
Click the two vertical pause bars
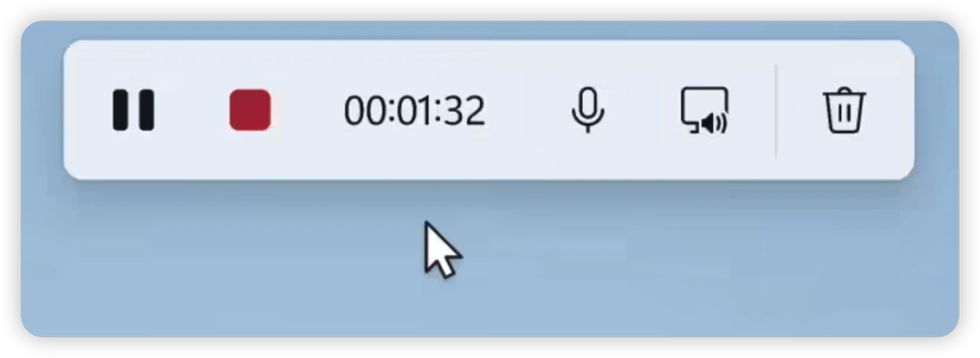[133, 110]
